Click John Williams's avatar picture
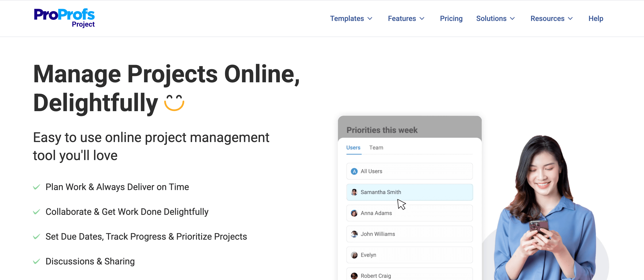644x280 pixels. (x=354, y=234)
